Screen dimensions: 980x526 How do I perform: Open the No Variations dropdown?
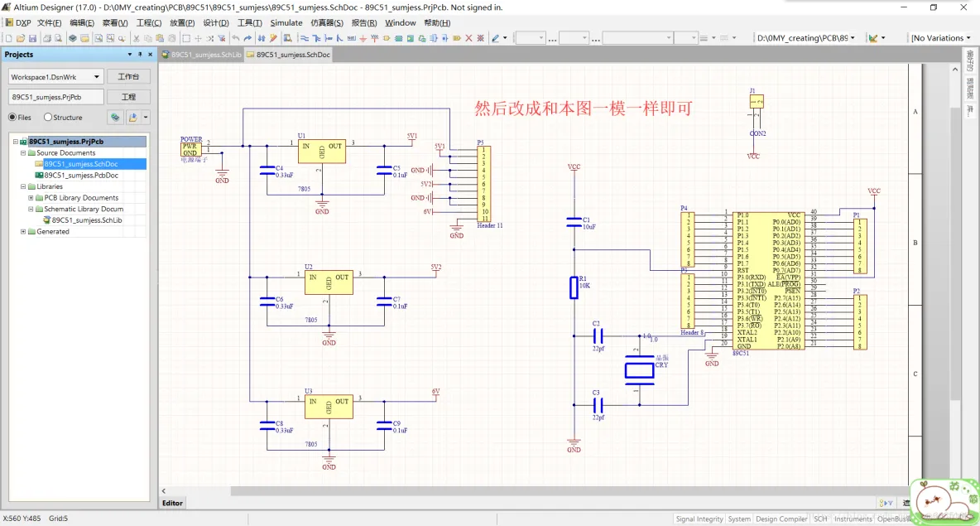pyautogui.click(x=968, y=38)
